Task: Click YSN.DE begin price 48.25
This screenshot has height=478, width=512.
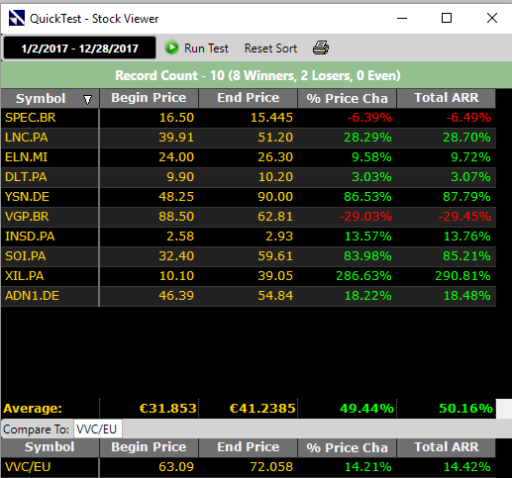Action: point(176,197)
